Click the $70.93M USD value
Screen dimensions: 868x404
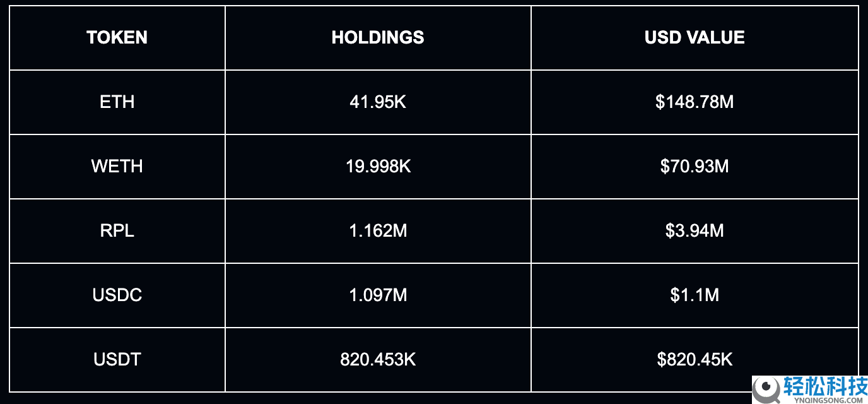(x=695, y=167)
